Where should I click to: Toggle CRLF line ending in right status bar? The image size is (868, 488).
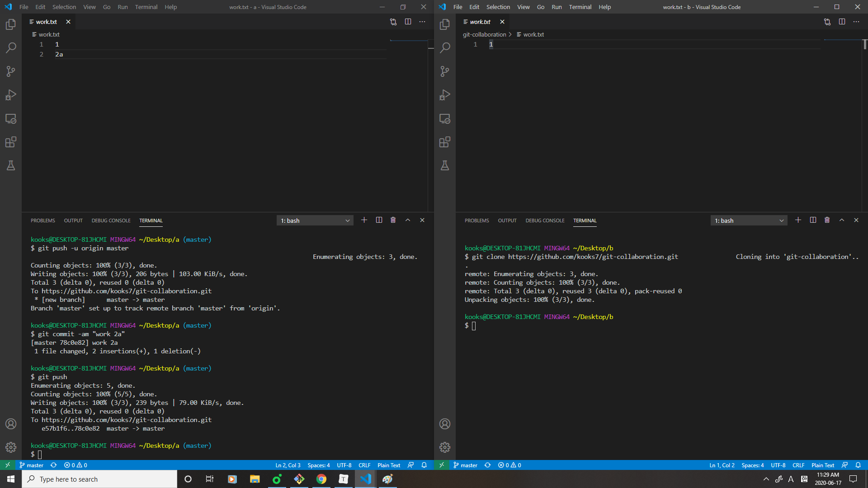pos(798,465)
